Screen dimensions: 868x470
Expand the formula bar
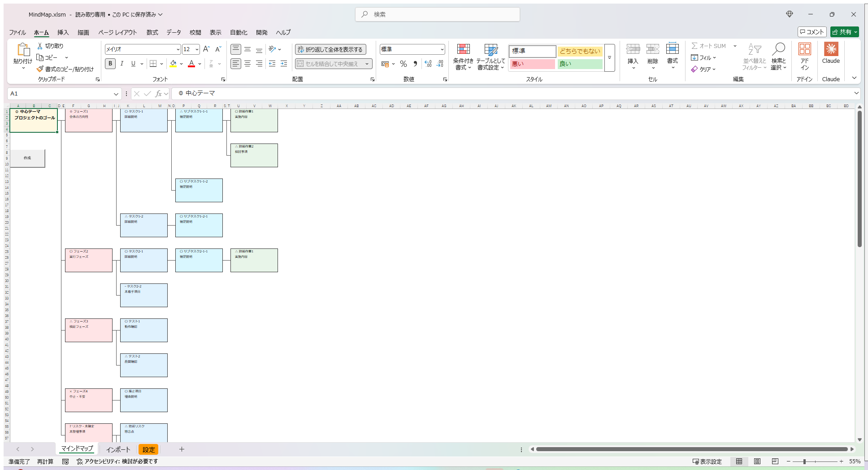[x=856, y=93]
